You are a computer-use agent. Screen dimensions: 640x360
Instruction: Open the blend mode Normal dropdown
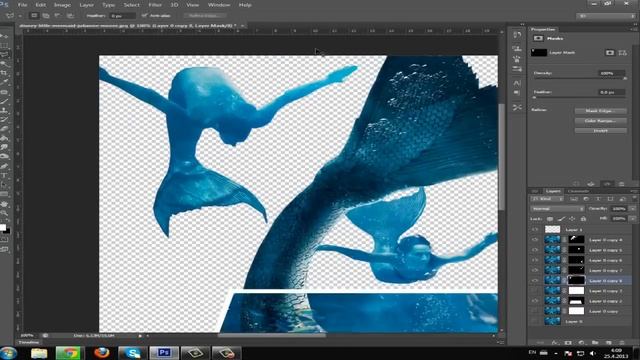pyautogui.click(x=558, y=209)
